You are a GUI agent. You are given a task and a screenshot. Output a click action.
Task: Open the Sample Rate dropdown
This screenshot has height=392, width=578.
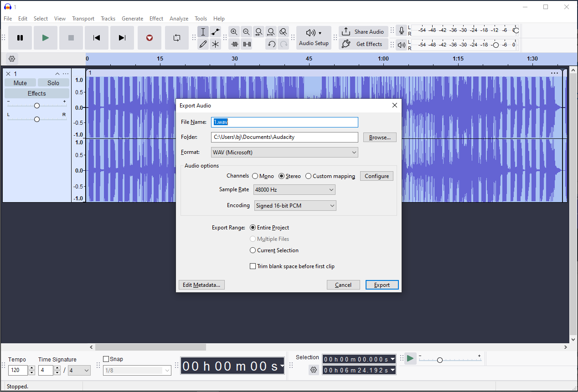point(294,189)
